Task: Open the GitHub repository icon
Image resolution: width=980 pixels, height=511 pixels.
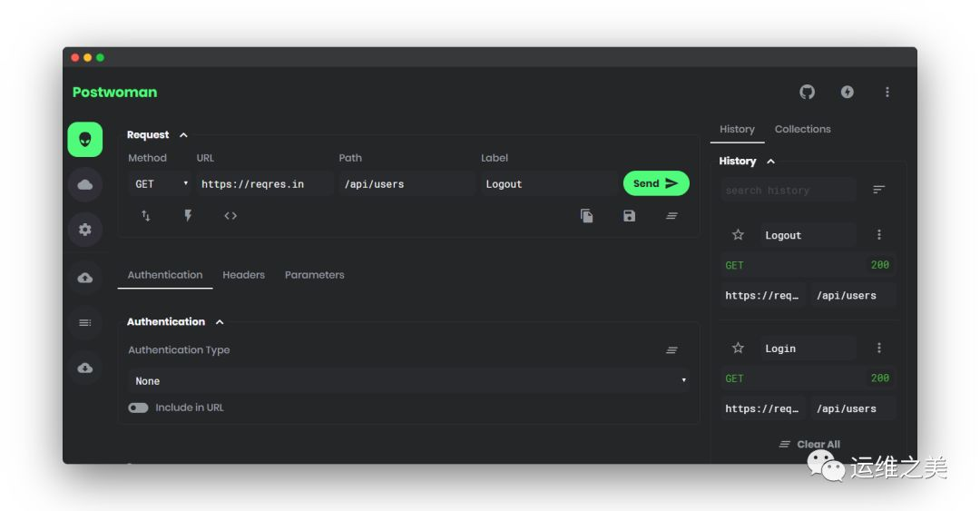Action: click(x=807, y=92)
